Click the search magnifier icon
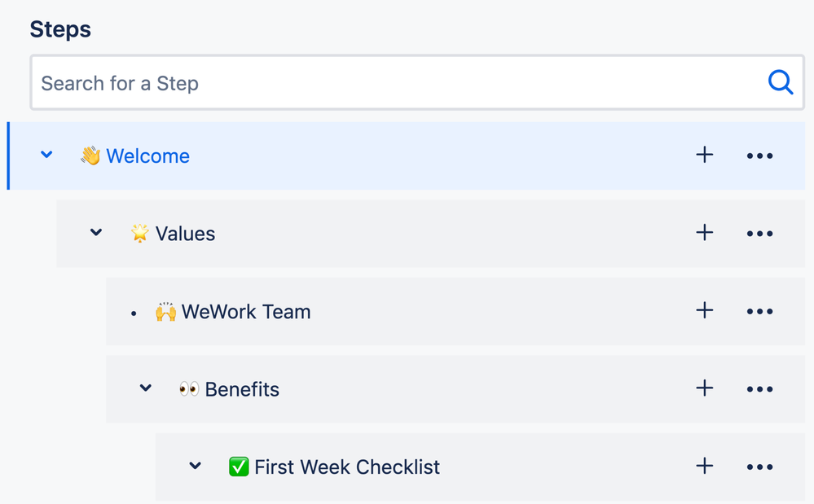This screenshot has height=504, width=814. (x=780, y=82)
